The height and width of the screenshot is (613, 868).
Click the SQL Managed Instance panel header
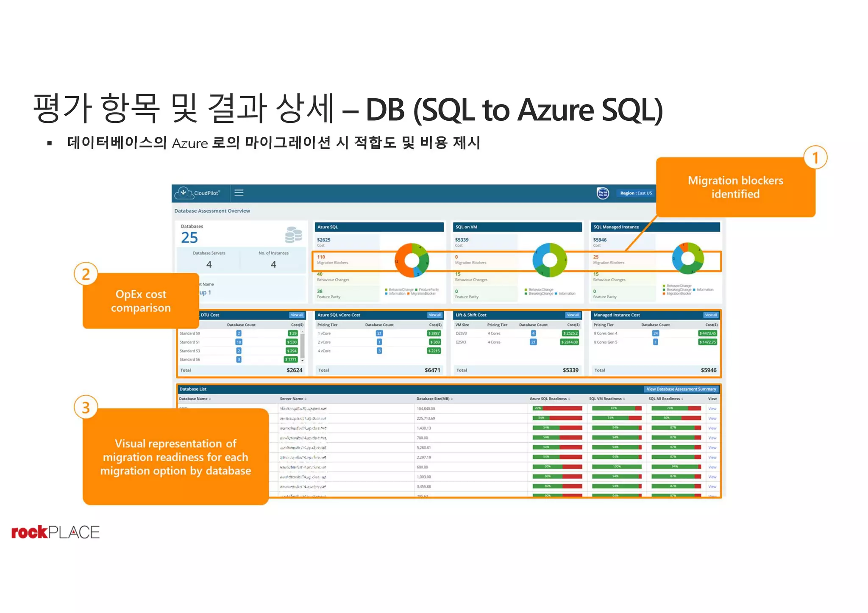tap(655, 227)
